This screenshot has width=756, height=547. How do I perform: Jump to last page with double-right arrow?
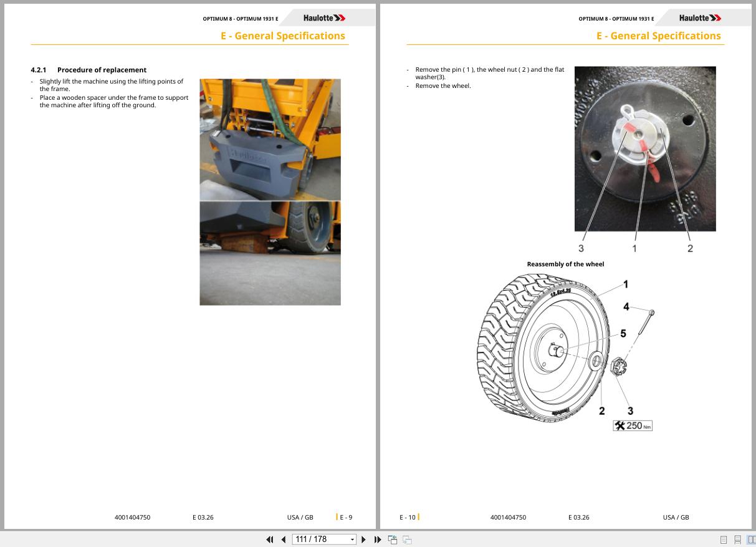tap(378, 540)
